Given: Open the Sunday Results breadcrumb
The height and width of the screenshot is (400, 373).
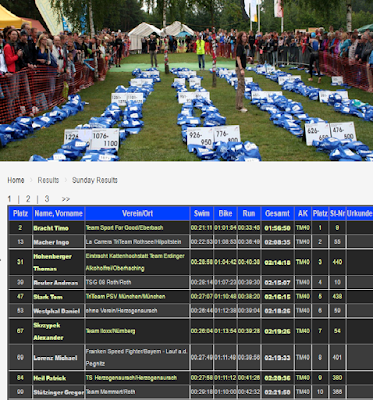Looking at the screenshot, I should [x=95, y=180].
